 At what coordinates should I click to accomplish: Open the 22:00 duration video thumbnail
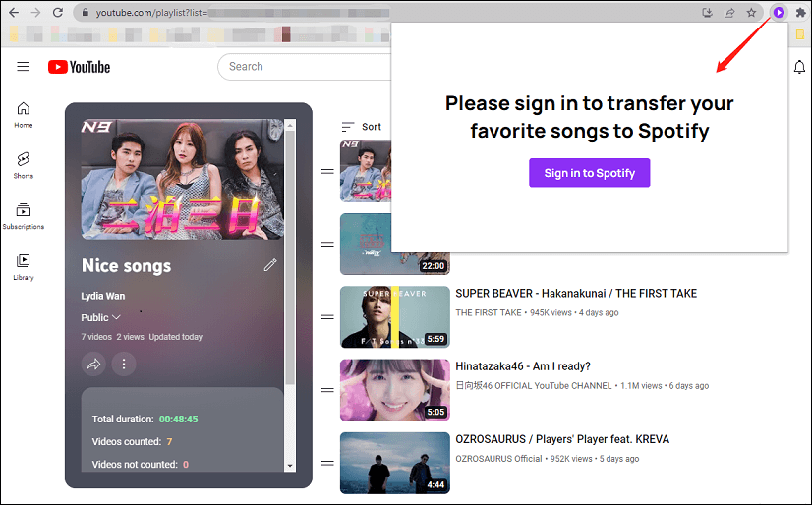pos(366,244)
